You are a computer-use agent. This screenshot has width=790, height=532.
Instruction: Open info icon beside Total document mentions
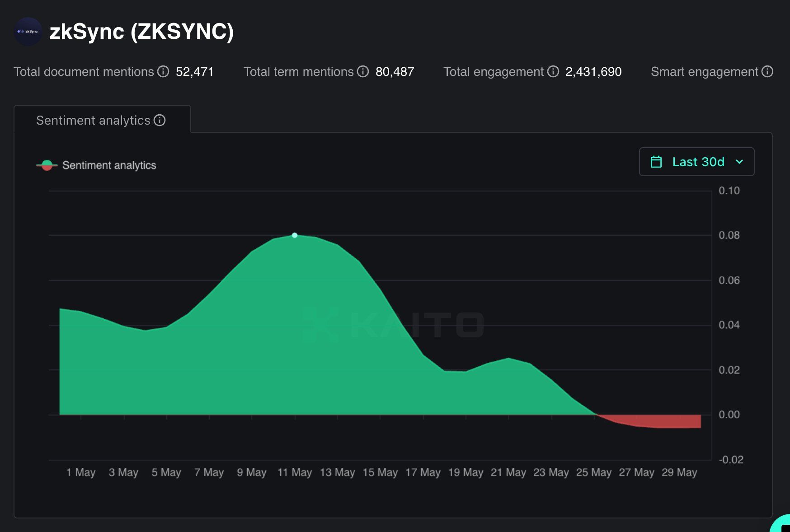[163, 71]
